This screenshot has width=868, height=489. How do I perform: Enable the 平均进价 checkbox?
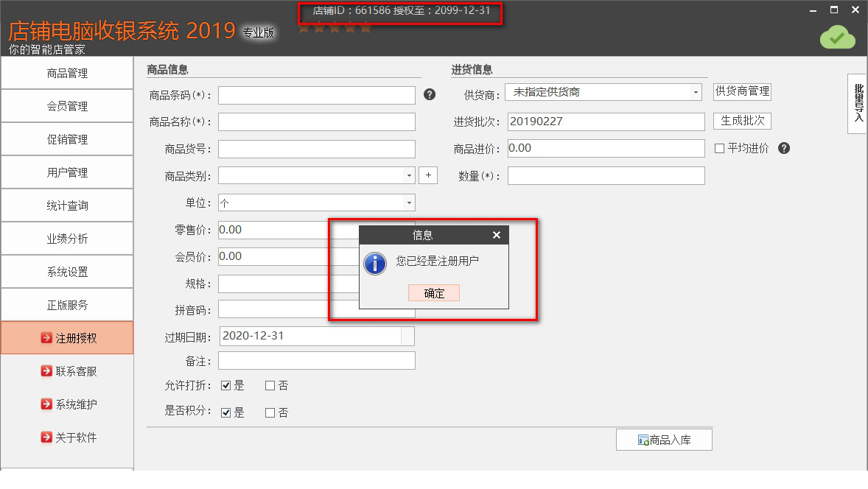coord(720,148)
